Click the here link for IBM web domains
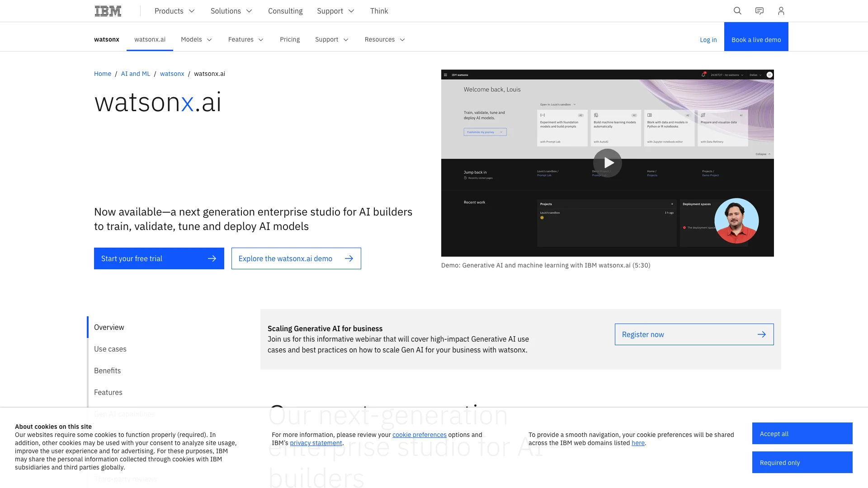 [x=638, y=443]
